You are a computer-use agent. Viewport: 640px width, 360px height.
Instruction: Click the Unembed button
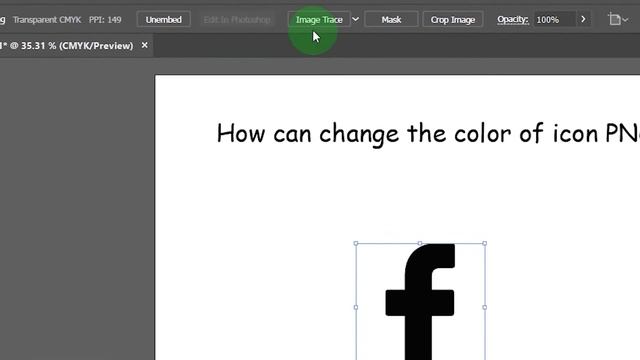tap(164, 20)
